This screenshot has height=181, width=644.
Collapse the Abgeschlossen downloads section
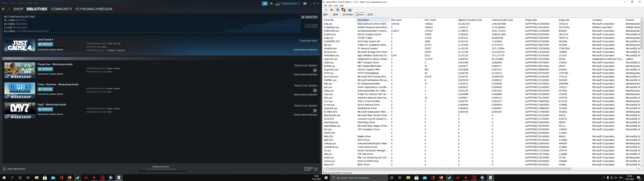coord(5,58)
